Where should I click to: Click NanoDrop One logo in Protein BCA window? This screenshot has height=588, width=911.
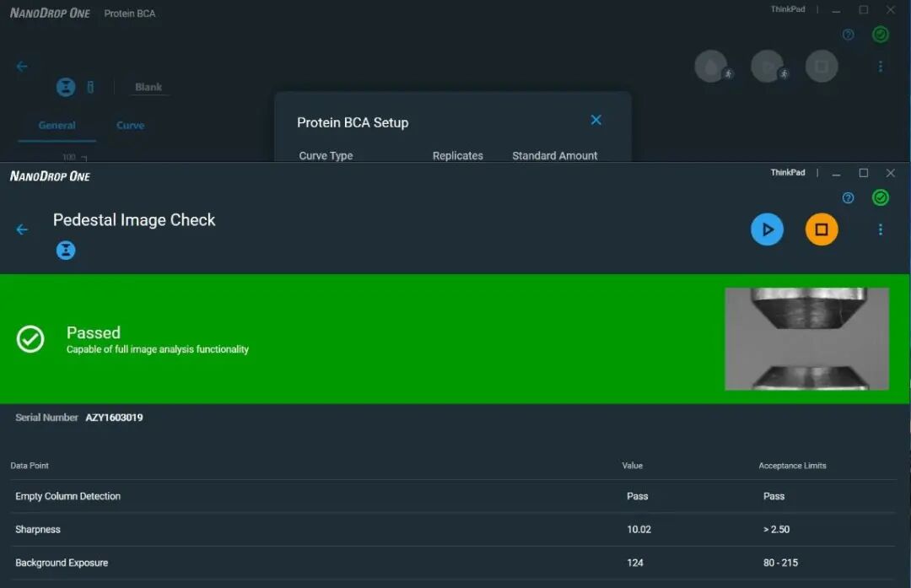click(x=50, y=13)
